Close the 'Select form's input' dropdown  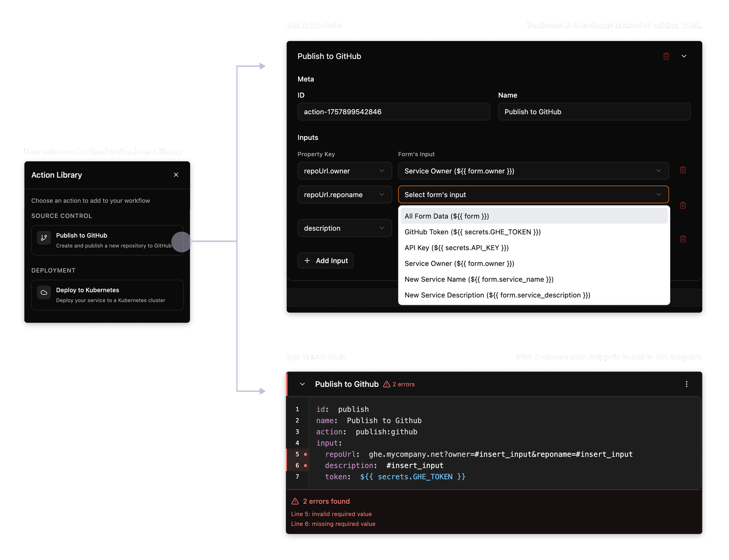tap(533, 194)
